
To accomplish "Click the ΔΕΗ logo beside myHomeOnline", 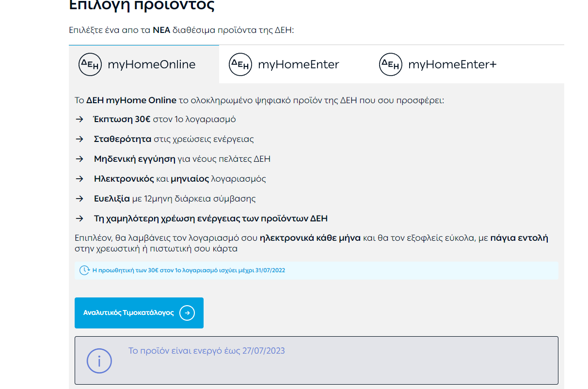I will [x=90, y=64].
